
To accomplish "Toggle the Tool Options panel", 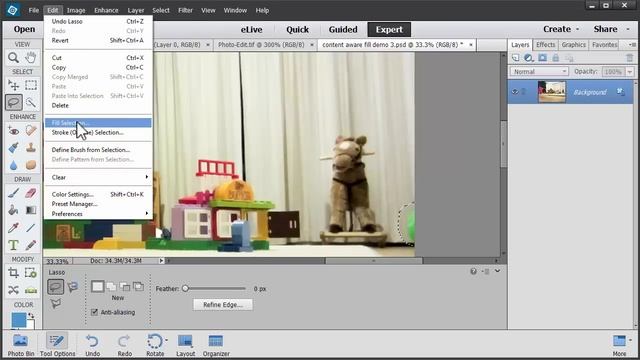I will point(57,345).
